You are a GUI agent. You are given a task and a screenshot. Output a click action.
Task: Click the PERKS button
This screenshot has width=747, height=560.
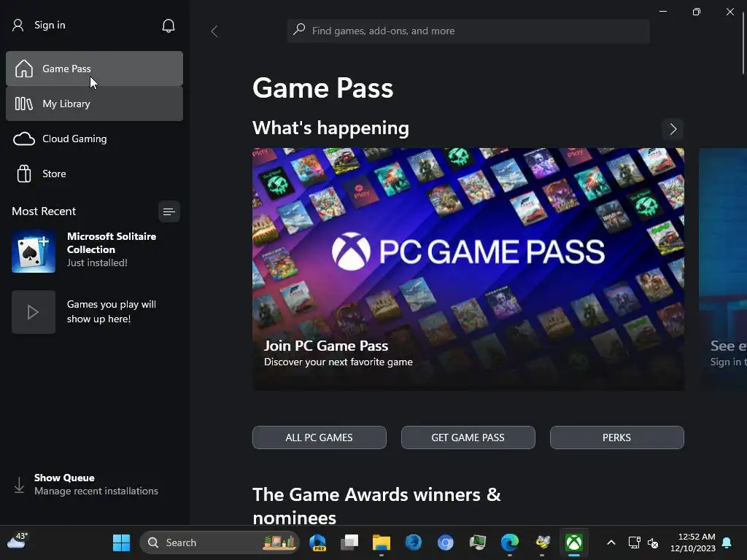tap(617, 437)
